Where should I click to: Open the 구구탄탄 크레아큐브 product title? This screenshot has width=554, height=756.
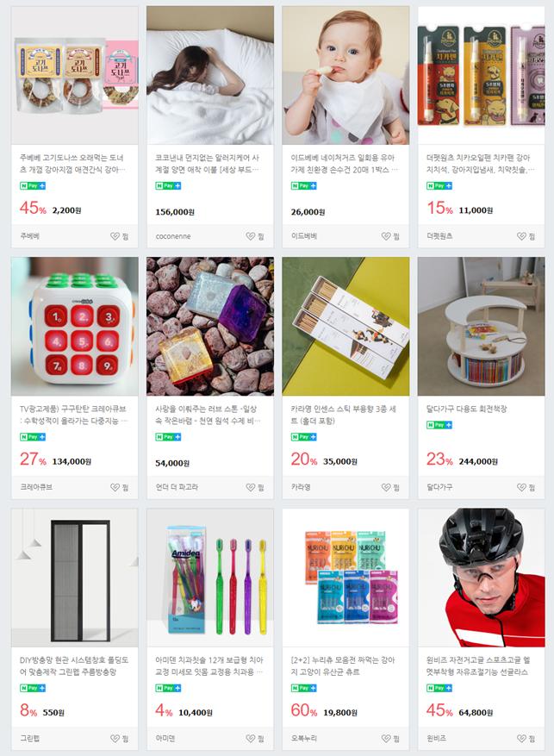click(x=74, y=415)
